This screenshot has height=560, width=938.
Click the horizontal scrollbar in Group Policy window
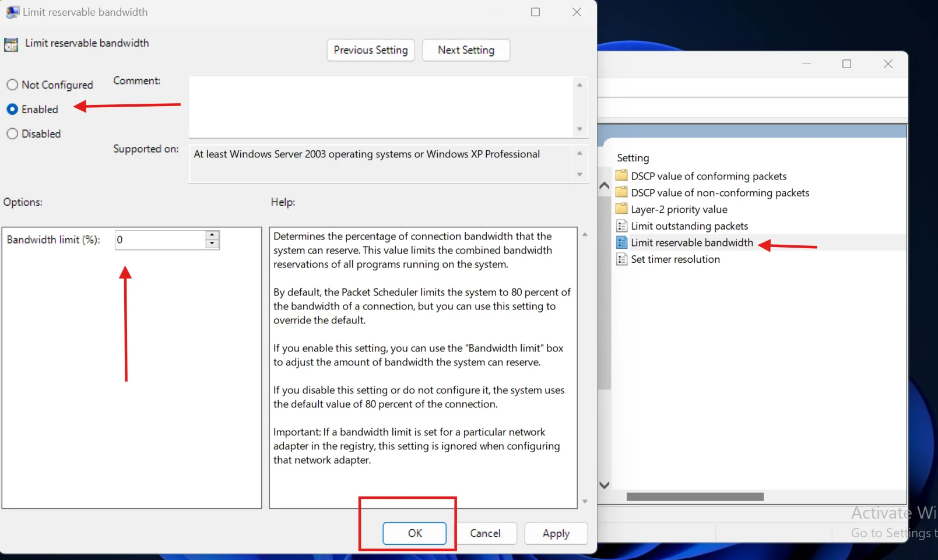[x=695, y=497]
